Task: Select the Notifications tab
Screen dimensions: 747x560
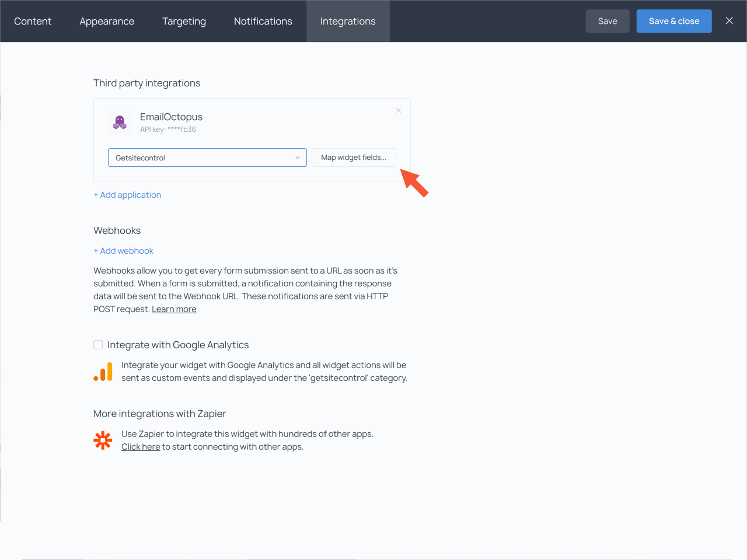Action: [x=263, y=21]
